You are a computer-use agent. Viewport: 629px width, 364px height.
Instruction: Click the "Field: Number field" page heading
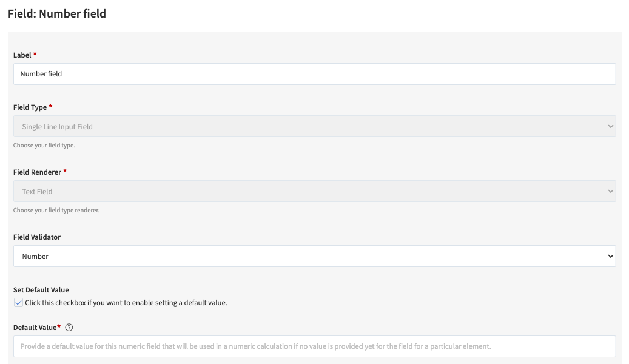57,13
